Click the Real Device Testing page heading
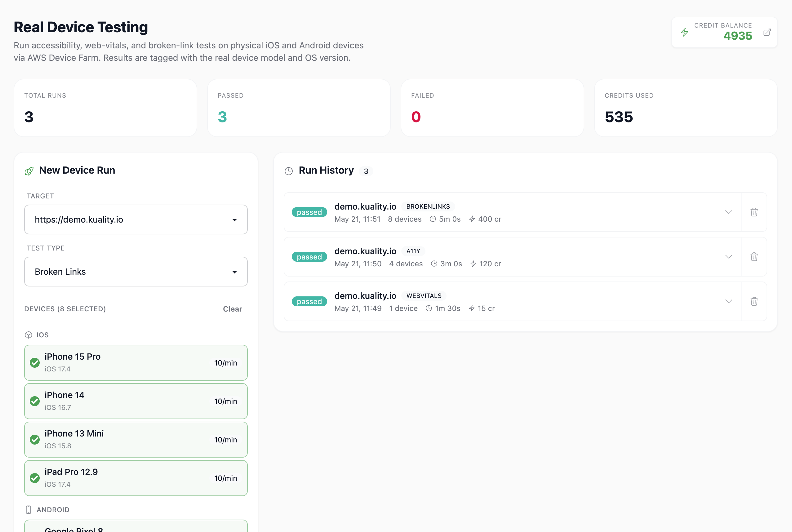 [81, 27]
